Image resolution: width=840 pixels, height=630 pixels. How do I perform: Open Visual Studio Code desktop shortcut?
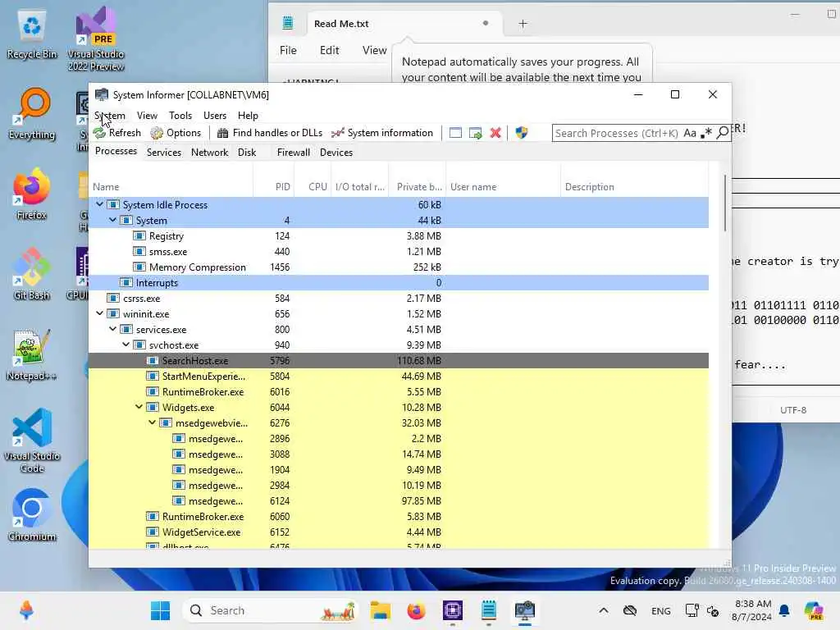coord(32,441)
